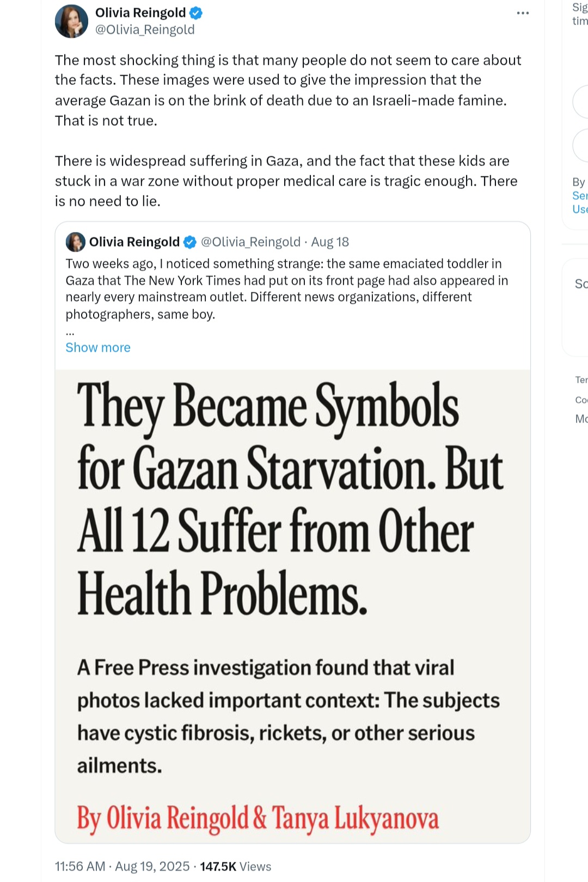
Task: Open the bold Olivia Reingold name at top
Action: 140,13
